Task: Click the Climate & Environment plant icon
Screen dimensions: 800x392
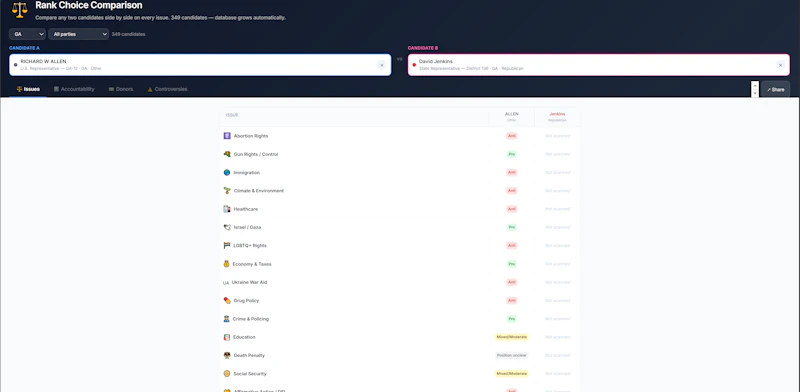Action: (227, 191)
